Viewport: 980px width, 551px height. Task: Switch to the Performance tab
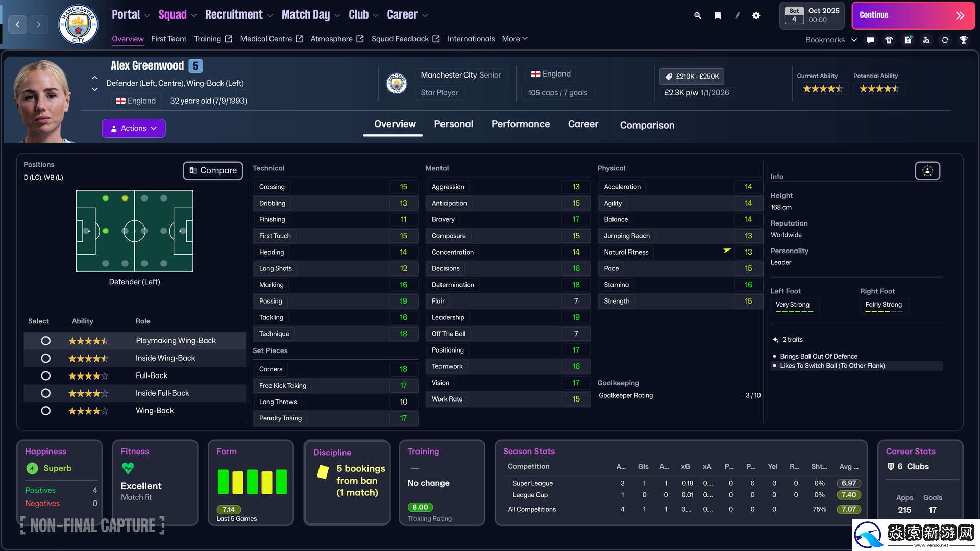(x=520, y=124)
